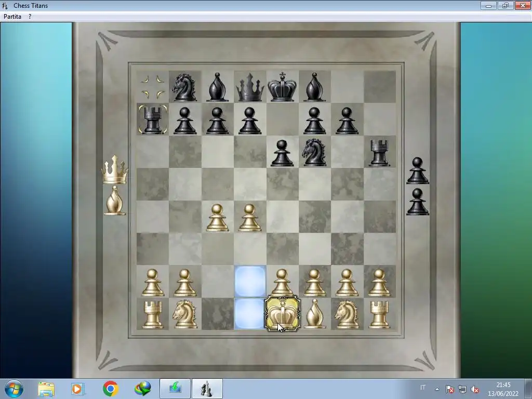Click the black pawn on e6
This screenshot has height=399, width=532.
pyautogui.click(x=282, y=153)
